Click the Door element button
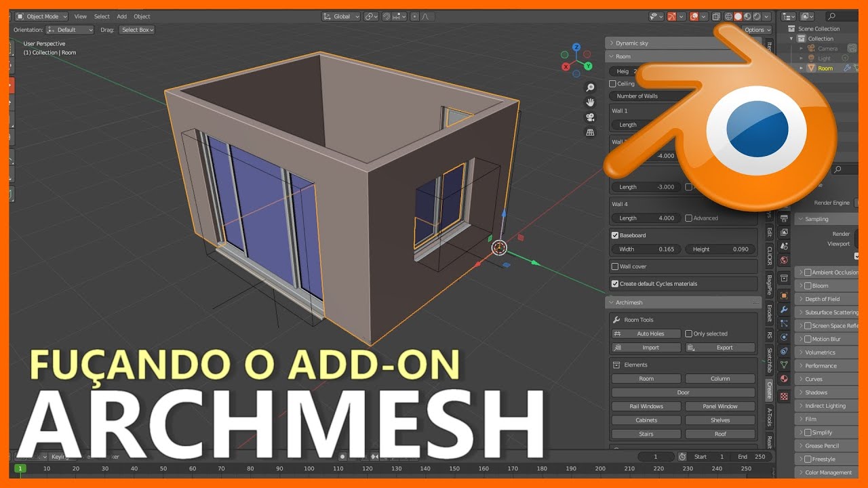The height and width of the screenshot is (488, 868). pos(683,392)
